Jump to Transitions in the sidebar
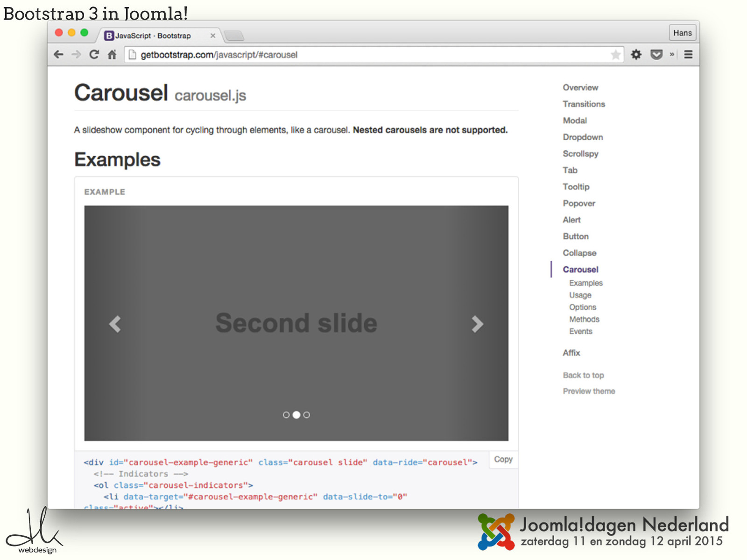Viewport: 747px width, 560px height. pos(584,104)
